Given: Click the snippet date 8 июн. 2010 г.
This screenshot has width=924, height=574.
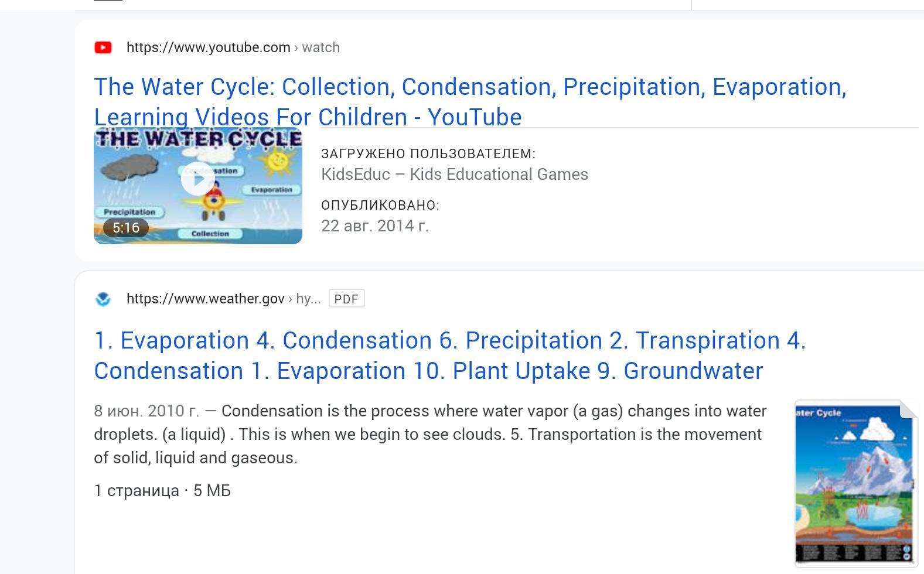Looking at the screenshot, I should tap(146, 411).
